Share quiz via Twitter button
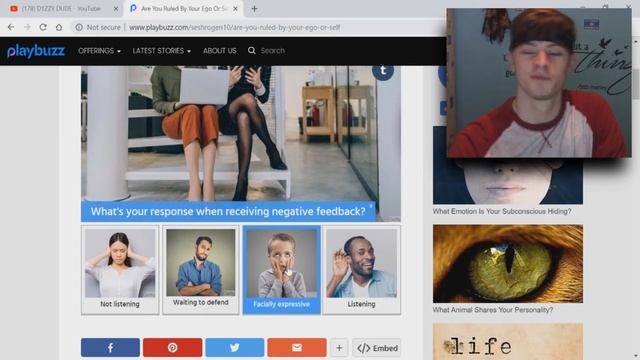 click(x=235, y=348)
